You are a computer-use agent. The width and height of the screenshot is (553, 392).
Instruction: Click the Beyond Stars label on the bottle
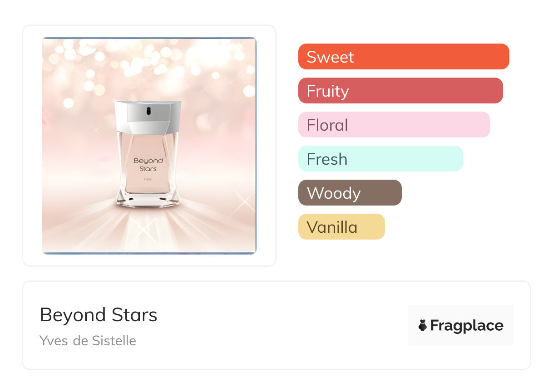coord(148,165)
